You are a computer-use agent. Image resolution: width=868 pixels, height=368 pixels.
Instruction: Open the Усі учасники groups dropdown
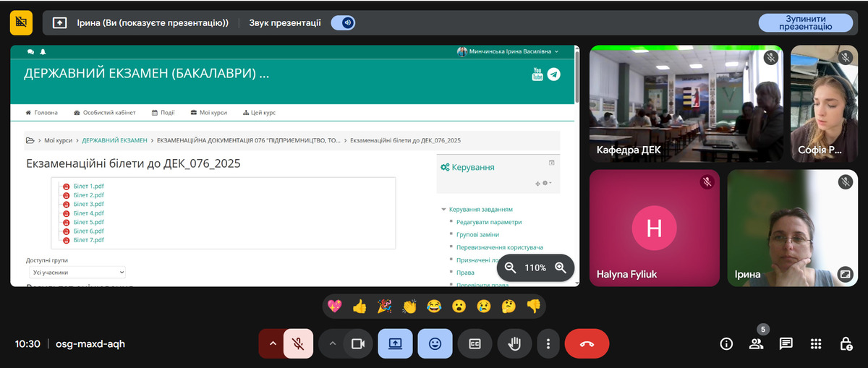click(76, 273)
